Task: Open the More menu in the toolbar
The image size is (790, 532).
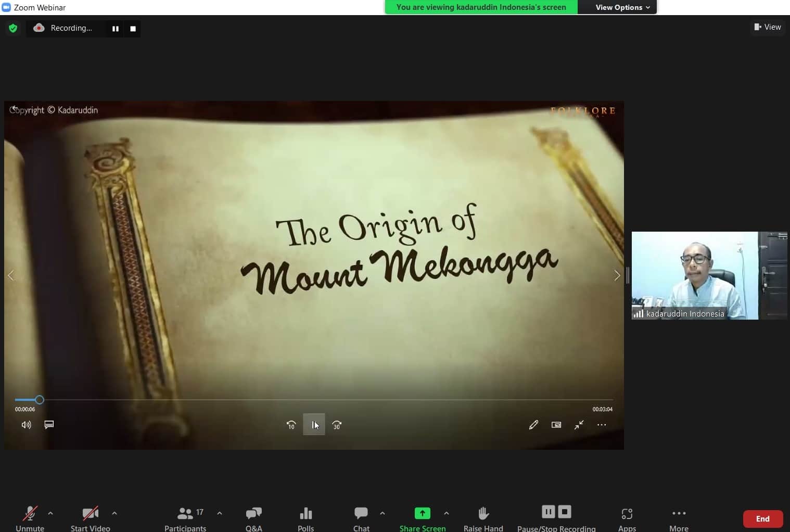Action: pyautogui.click(x=679, y=518)
